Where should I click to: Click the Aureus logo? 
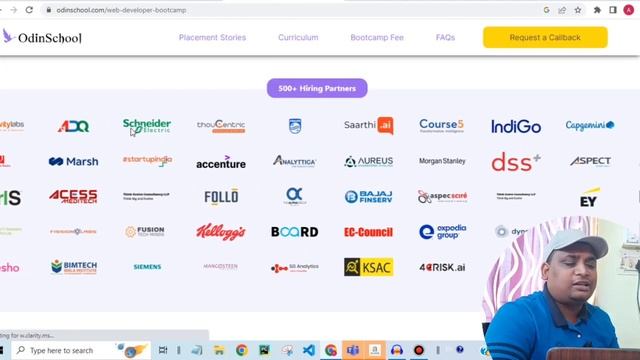(x=369, y=162)
